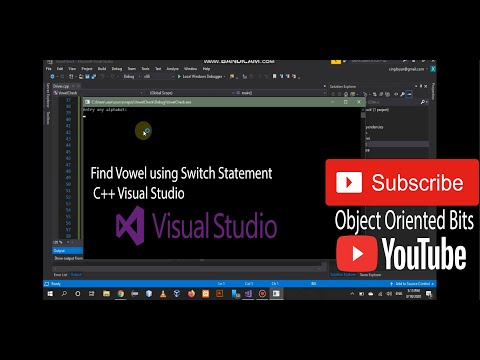
Task: Open Google Chrome from the taskbar
Action: [x=121, y=294]
